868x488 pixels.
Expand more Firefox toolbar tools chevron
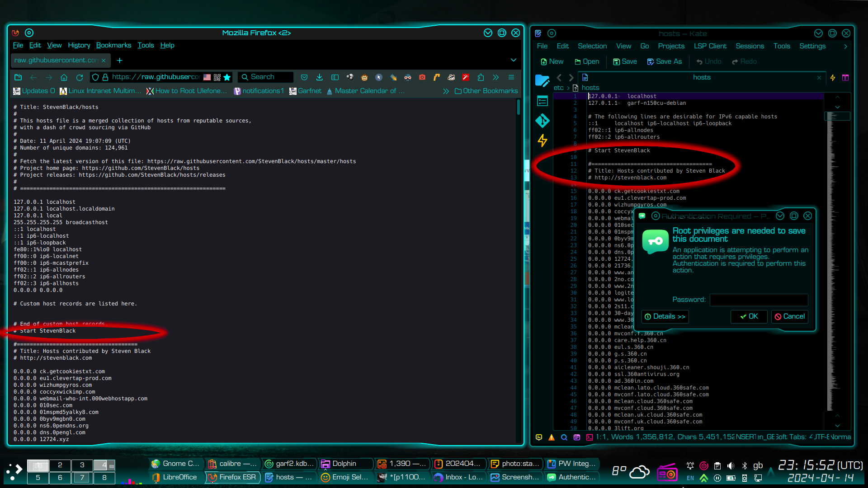point(496,77)
